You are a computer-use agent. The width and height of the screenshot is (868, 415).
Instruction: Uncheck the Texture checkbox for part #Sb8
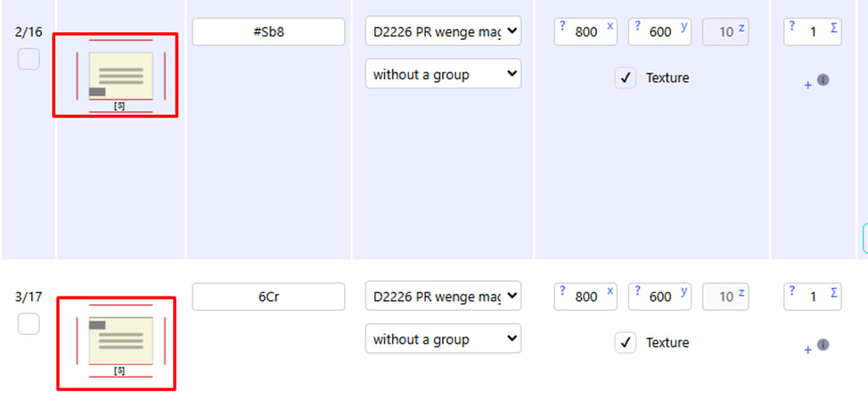[626, 77]
